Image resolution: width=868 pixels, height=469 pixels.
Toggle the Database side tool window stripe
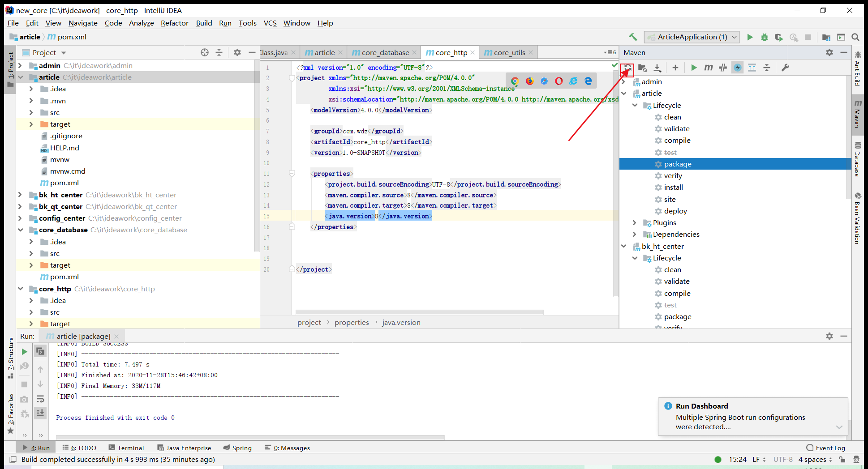coord(857,159)
